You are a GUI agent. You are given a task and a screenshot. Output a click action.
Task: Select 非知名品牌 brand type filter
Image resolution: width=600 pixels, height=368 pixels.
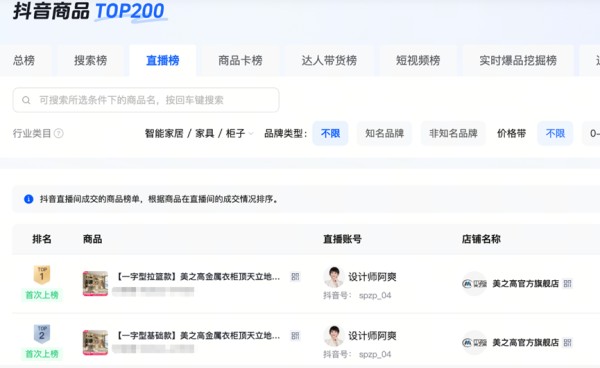(x=453, y=133)
